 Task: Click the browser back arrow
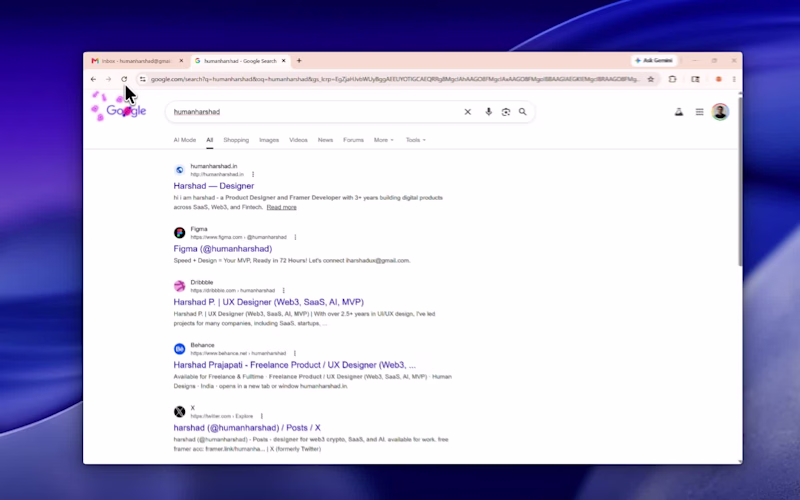coord(93,79)
